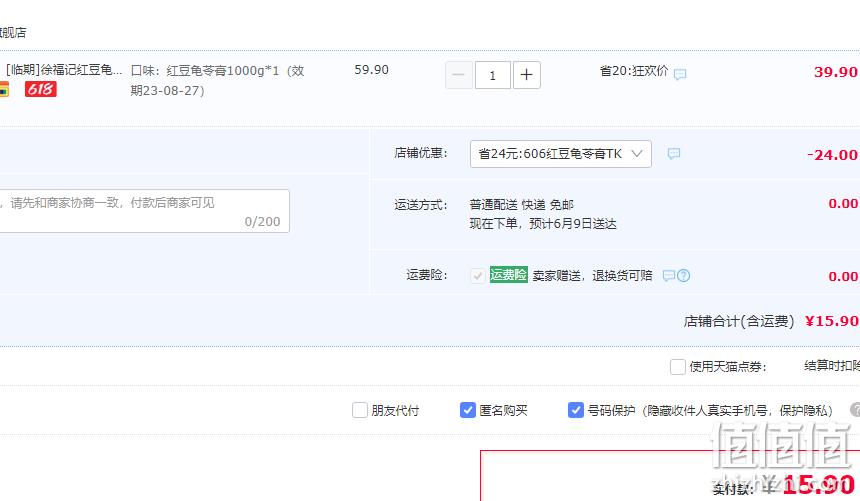This screenshot has height=501, width=860.
Task: Toggle the 运费险 shipping insurance checkbox
Action: (477, 275)
